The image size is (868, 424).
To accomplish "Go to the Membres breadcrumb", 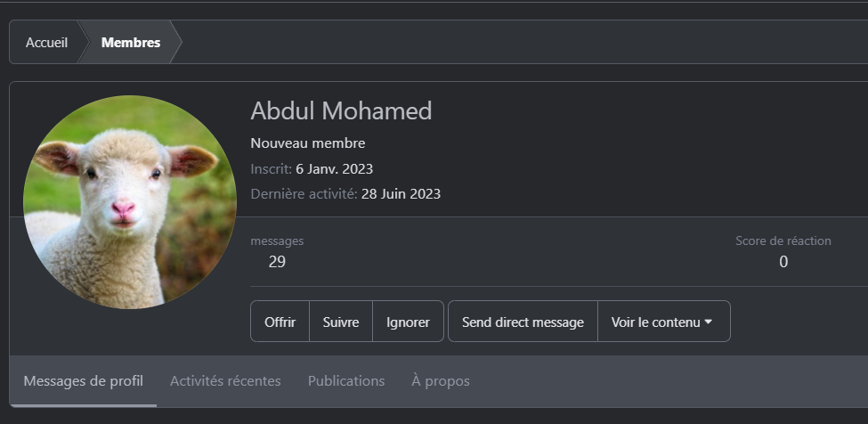I will [x=131, y=43].
